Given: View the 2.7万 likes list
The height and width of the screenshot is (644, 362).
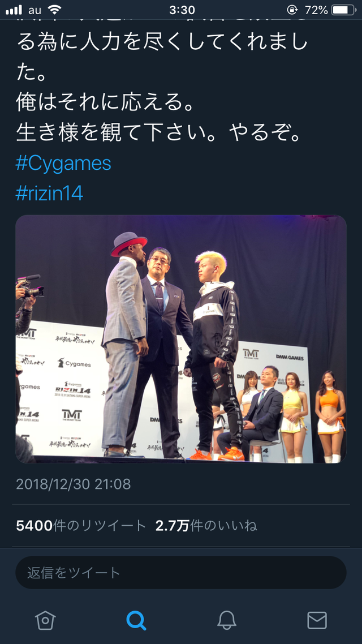Looking at the screenshot, I should click(x=206, y=525).
